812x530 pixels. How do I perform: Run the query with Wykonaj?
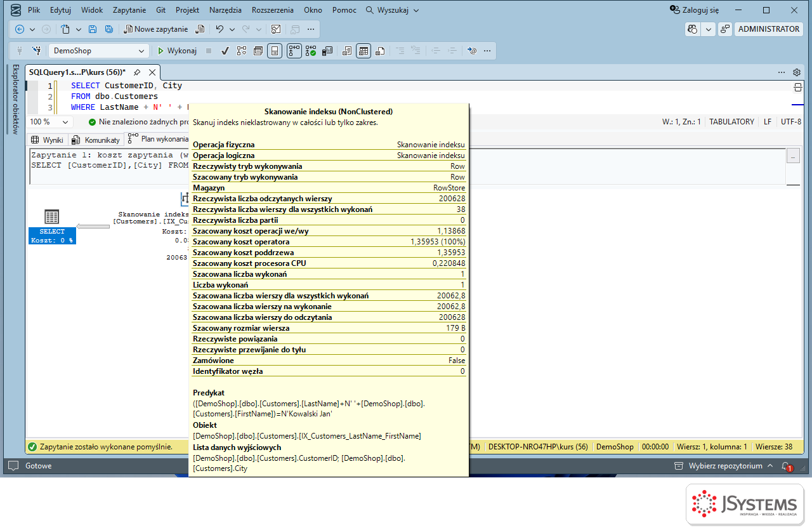coord(177,51)
